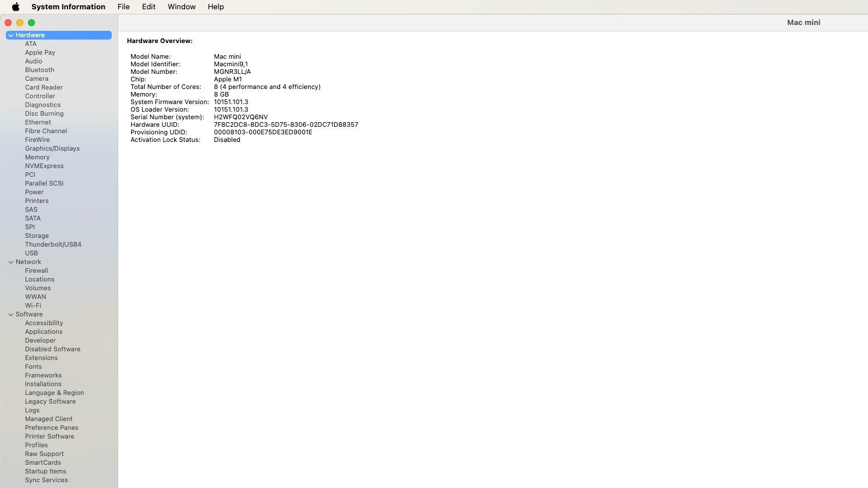Select Accessibility under Software
The height and width of the screenshot is (488, 868).
(44, 323)
